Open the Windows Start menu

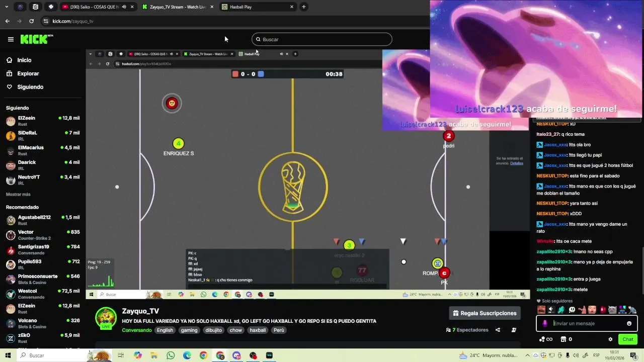[8, 355]
